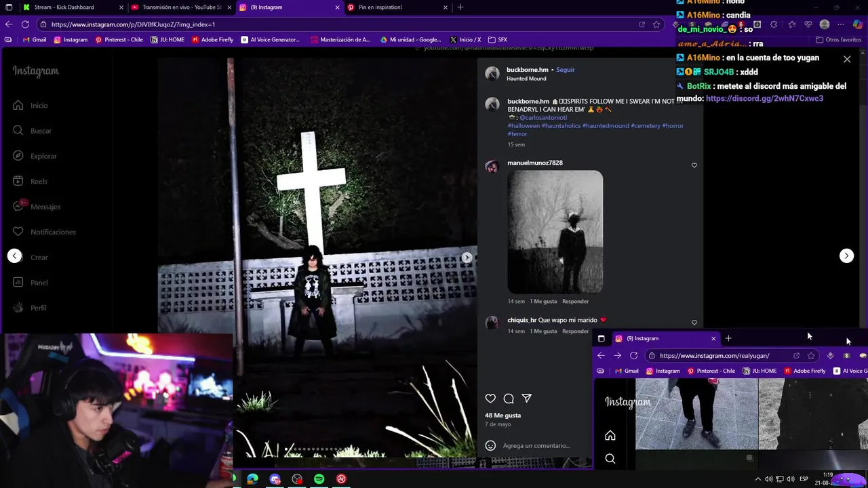Click the browser back arrow in main window
The height and width of the screenshot is (488, 868).
(x=9, y=24)
